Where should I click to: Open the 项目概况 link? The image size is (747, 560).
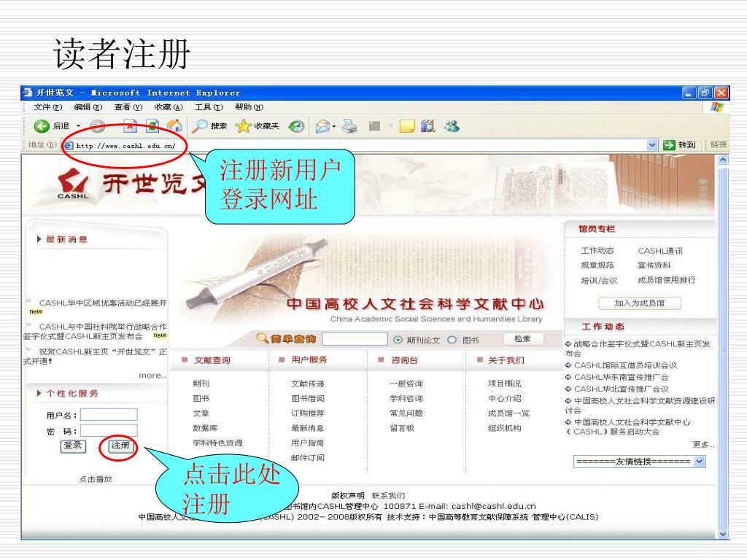(x=504, y=384)
